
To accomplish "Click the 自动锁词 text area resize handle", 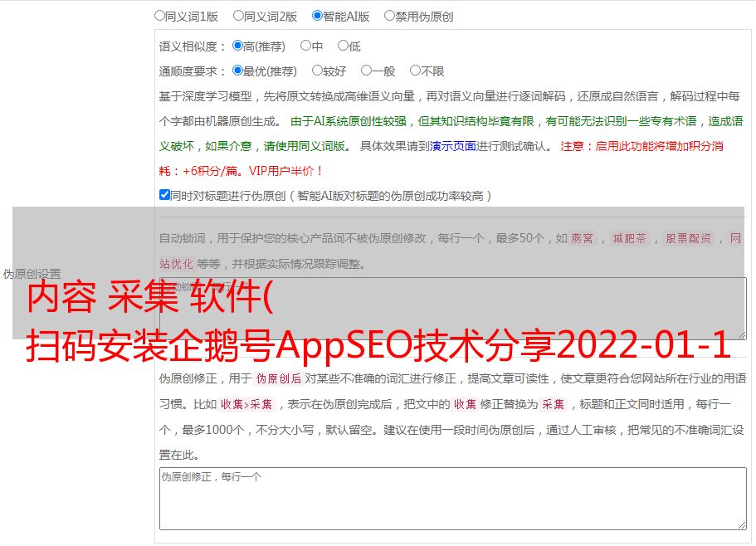I will (x=741, y=334).
